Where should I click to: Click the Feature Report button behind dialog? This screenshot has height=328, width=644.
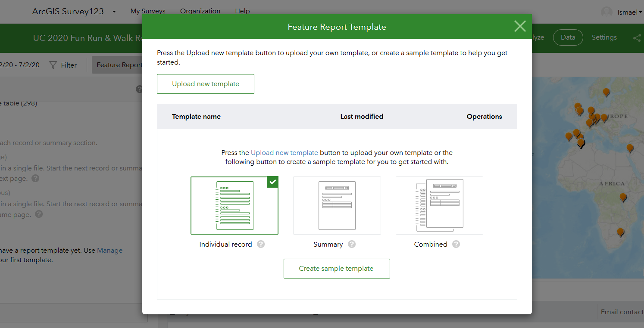click(117, 65)
